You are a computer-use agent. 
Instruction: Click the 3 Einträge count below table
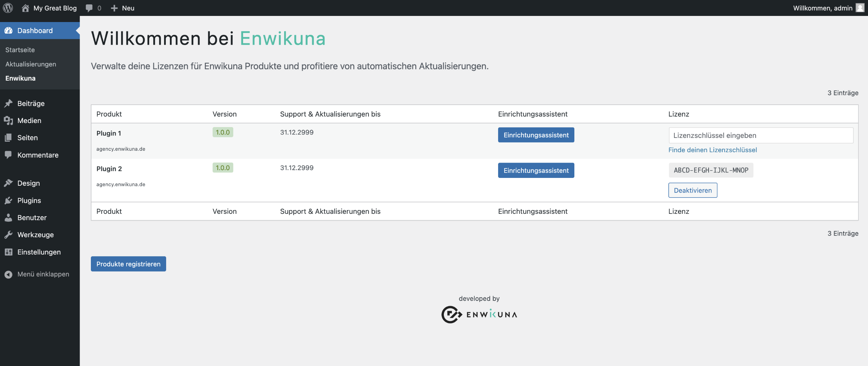point(843,233)
